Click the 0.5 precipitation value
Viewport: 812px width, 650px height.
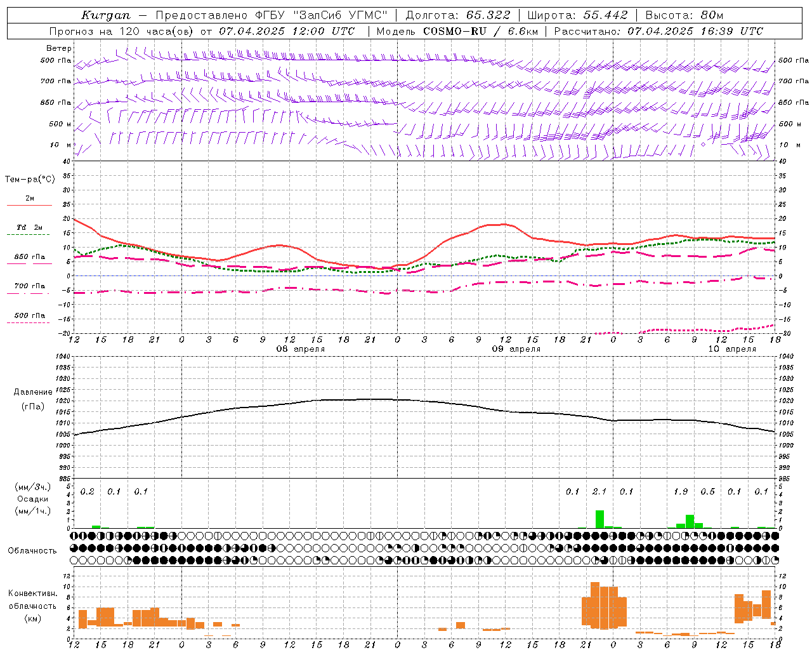pos(707,492)
